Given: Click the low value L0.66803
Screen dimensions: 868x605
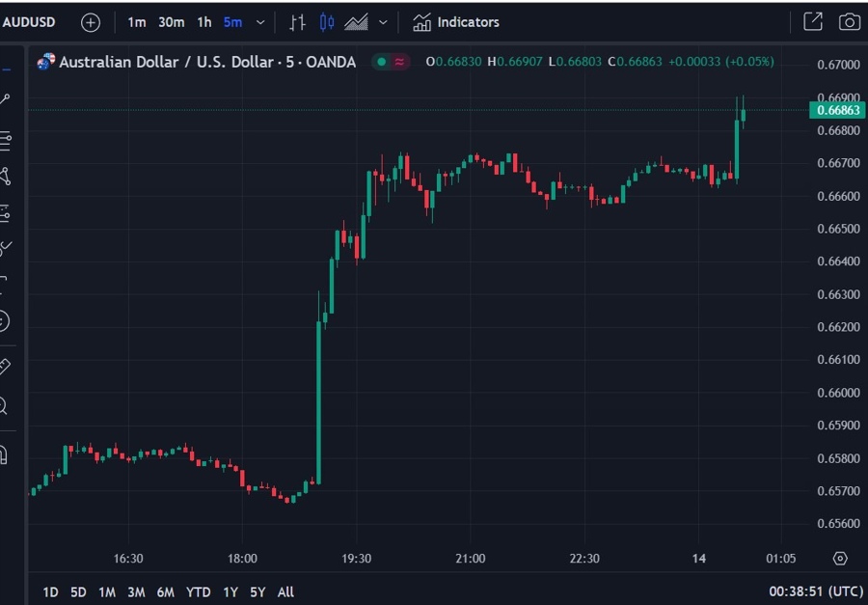Looking at the screenshot, I should click(x=575, y=62).
